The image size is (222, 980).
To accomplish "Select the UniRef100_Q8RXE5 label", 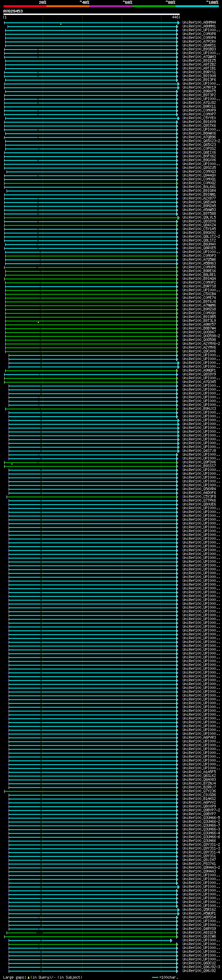I will (x=199, y=248).
